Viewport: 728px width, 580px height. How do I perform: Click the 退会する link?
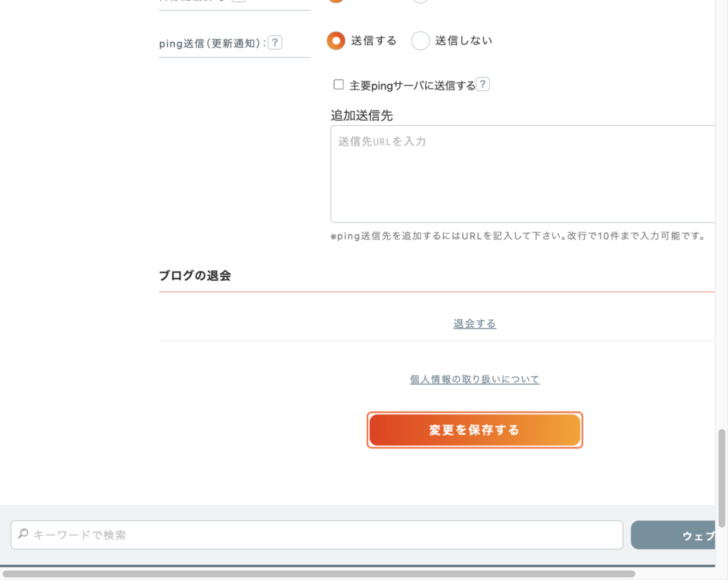tap(475, 323)
